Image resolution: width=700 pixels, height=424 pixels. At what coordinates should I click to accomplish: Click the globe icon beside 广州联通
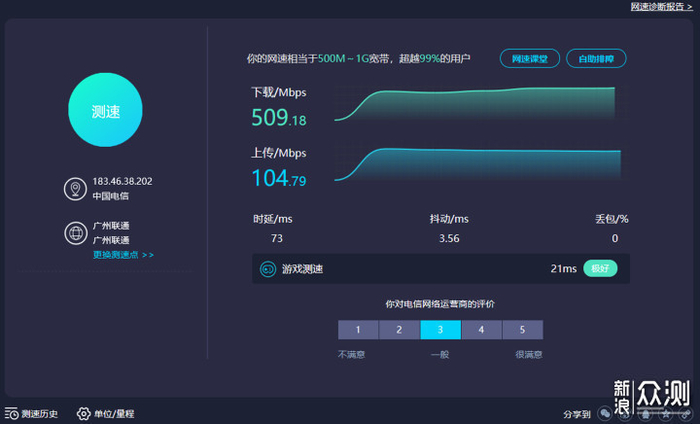coord(73,233)
